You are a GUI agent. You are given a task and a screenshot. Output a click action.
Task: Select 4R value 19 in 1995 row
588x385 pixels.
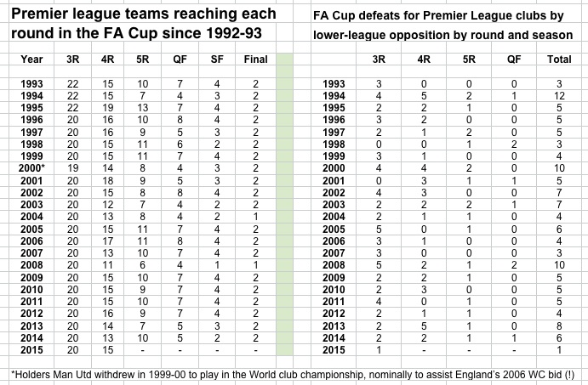pos(107,108)
